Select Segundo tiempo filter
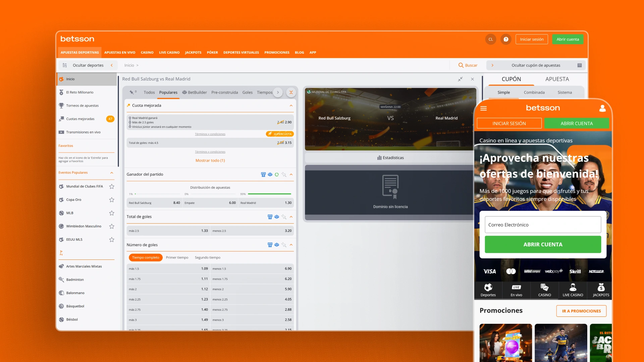The height and width of the screenshot is (362, 644). [x=208, y=258]
